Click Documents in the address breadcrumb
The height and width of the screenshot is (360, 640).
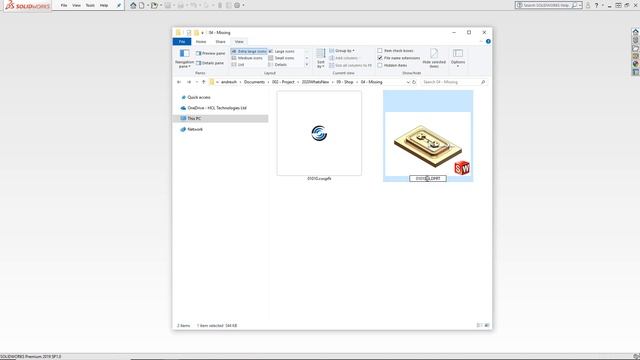[254, 82]
